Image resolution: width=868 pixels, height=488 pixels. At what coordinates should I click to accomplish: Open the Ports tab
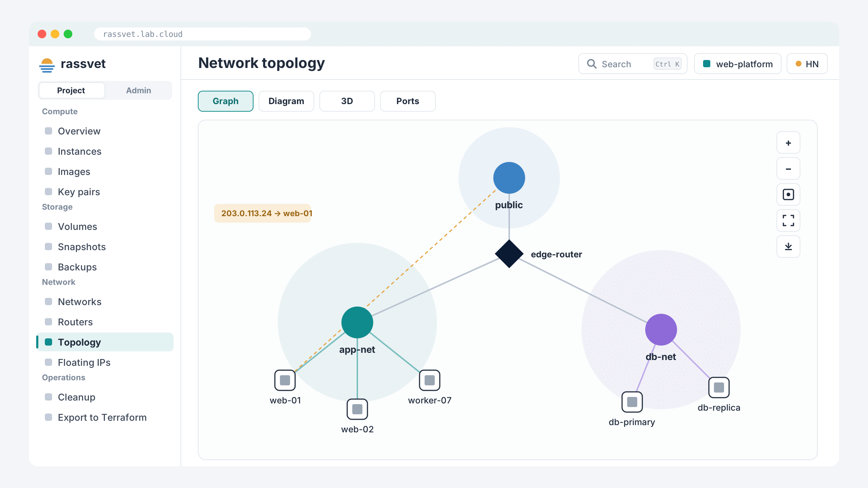coord(408,101)
